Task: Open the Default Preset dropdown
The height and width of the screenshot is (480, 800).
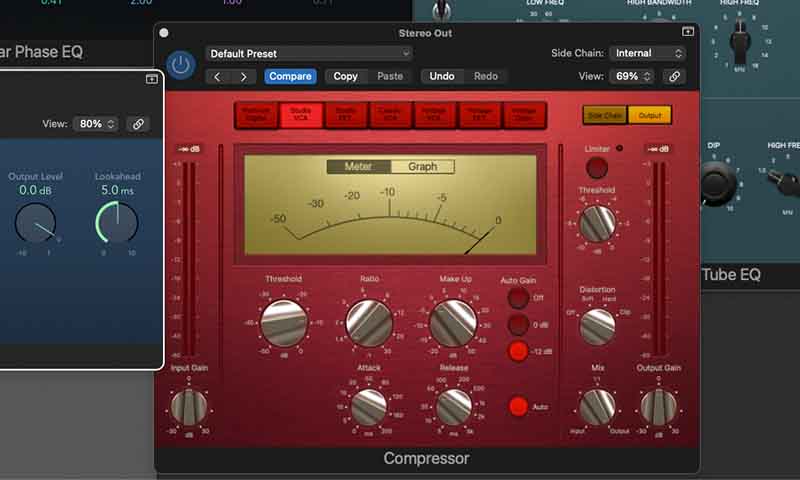Action: pyautogui.click(x=309, y=54)
